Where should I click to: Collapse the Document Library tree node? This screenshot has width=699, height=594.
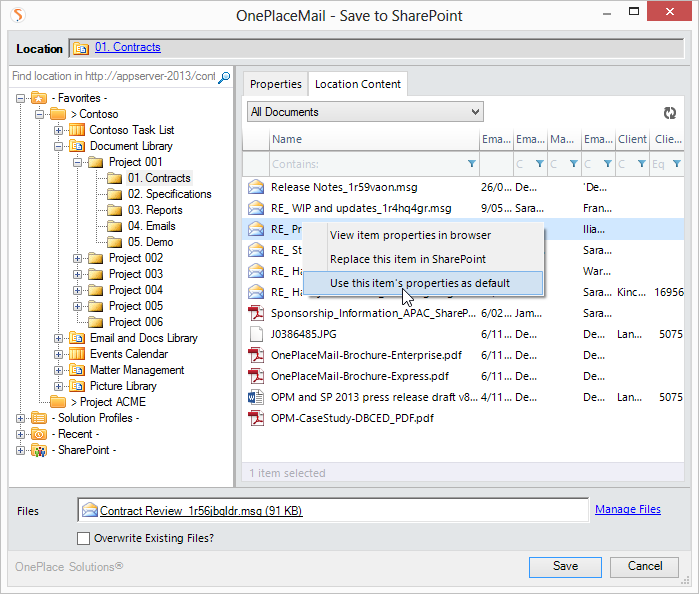tap(59, 146)
